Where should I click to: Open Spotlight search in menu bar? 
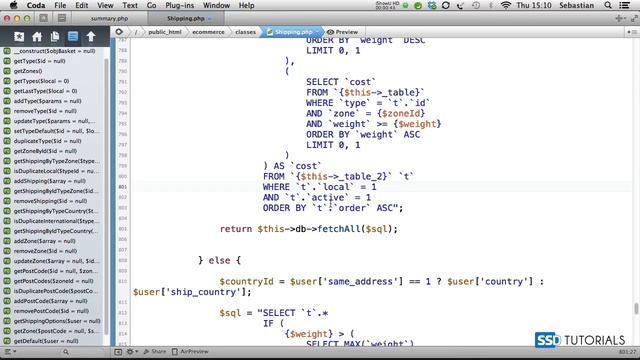point(608,5)
